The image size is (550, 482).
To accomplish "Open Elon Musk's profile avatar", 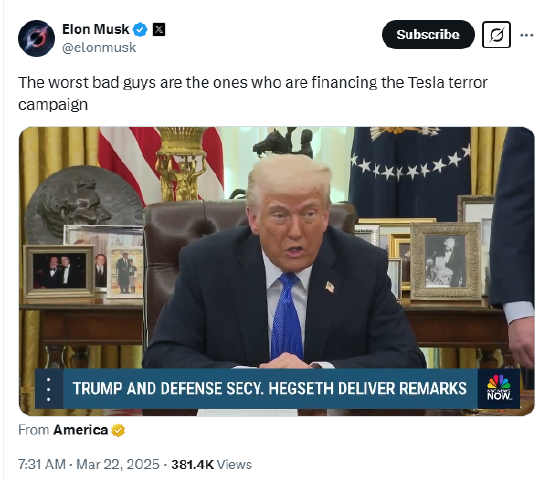I will 36,38.
